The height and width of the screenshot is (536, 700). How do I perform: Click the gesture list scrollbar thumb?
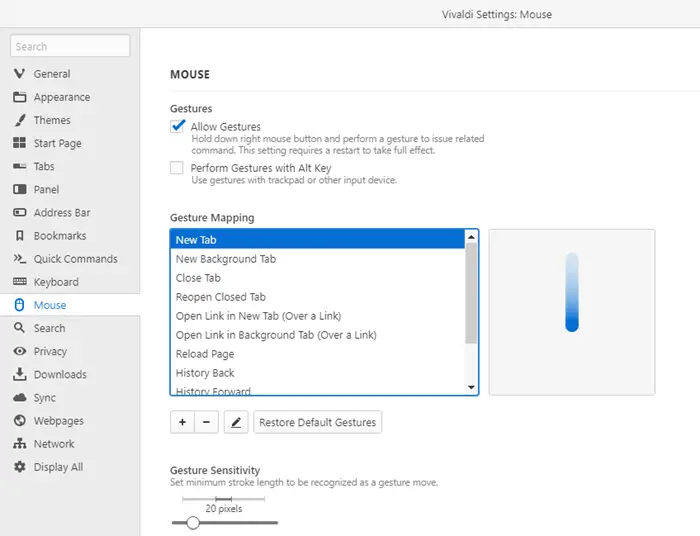(471, 293)
